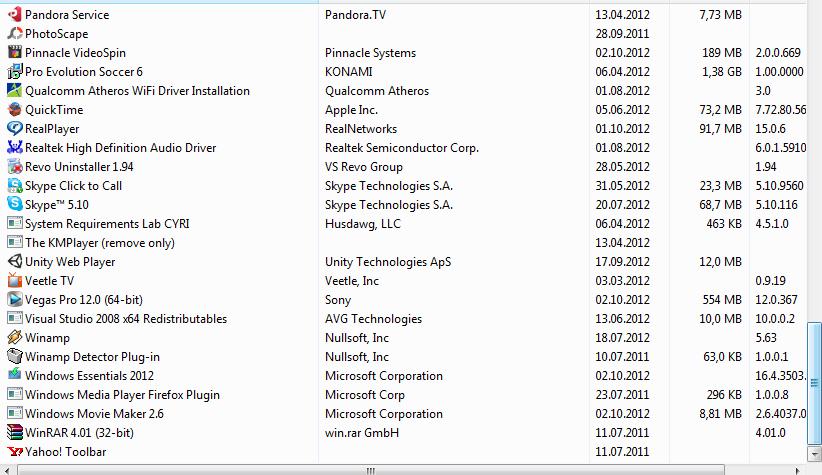Click the Pandora Service icon
822x475 pixels.
click(14, 15)
